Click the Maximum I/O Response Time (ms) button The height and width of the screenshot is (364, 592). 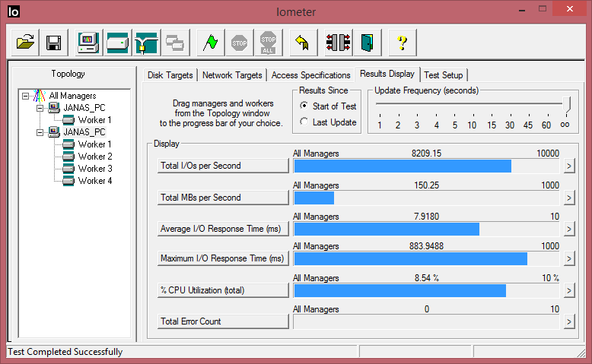pyautogui.click(x=223, y=258)
